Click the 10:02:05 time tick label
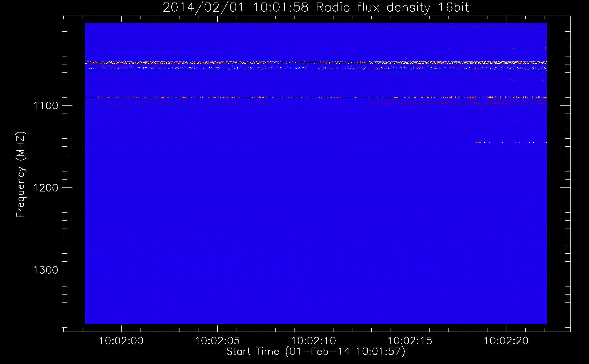 point(217,341)
